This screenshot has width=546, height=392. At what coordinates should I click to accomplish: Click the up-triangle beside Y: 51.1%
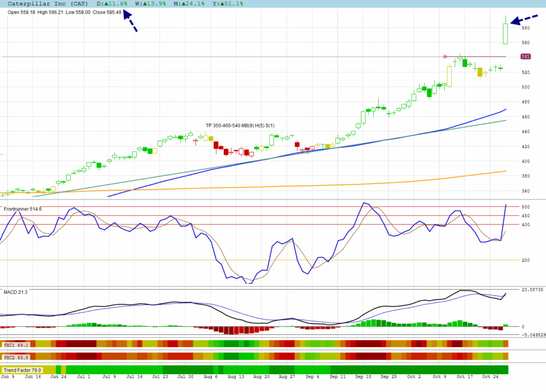coord(223,4)
